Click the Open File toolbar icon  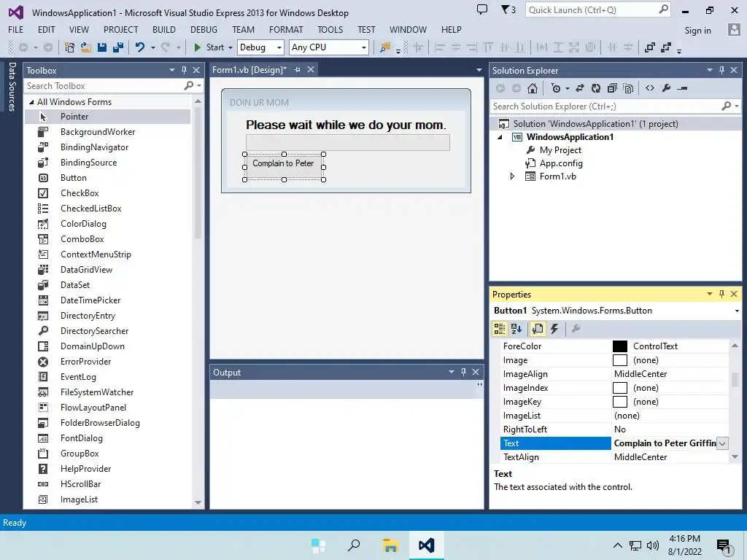(x=86, y=47)
